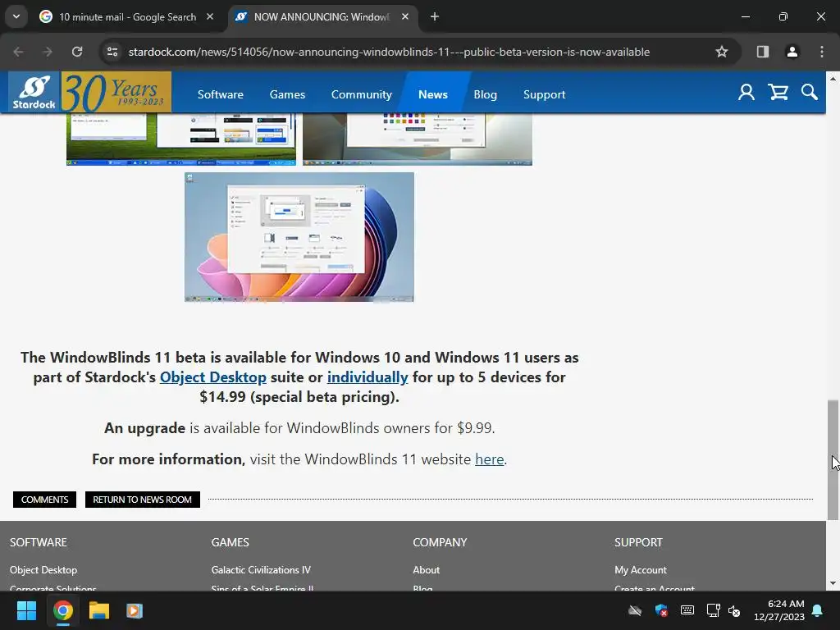Go back to previous page
Viewport: 840px width, 630px height.
(x=18, y=52)
